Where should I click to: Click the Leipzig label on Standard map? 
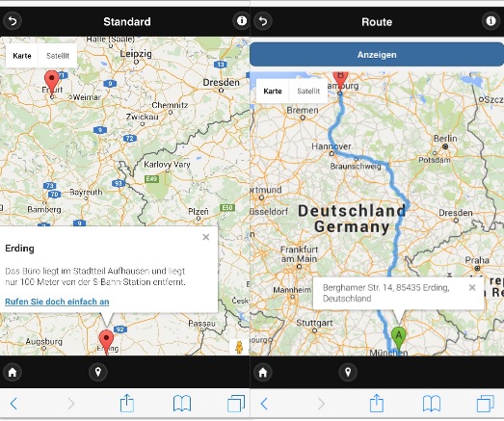[x=136, y=54]
